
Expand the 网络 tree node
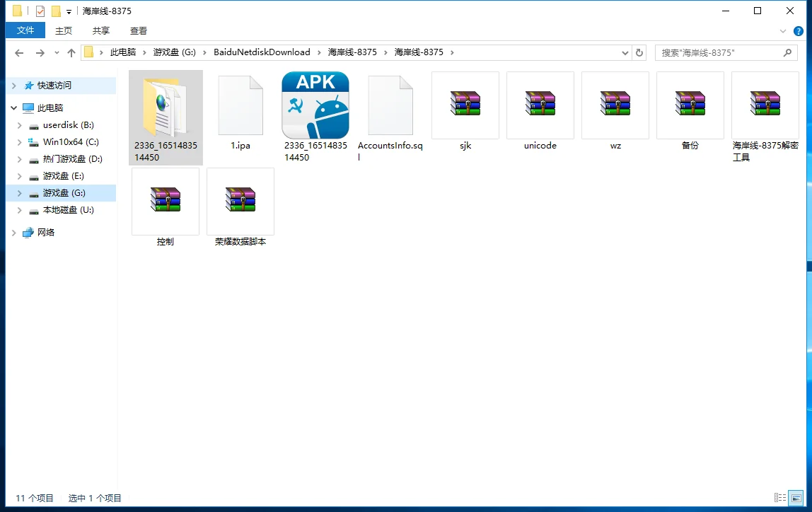14,233
